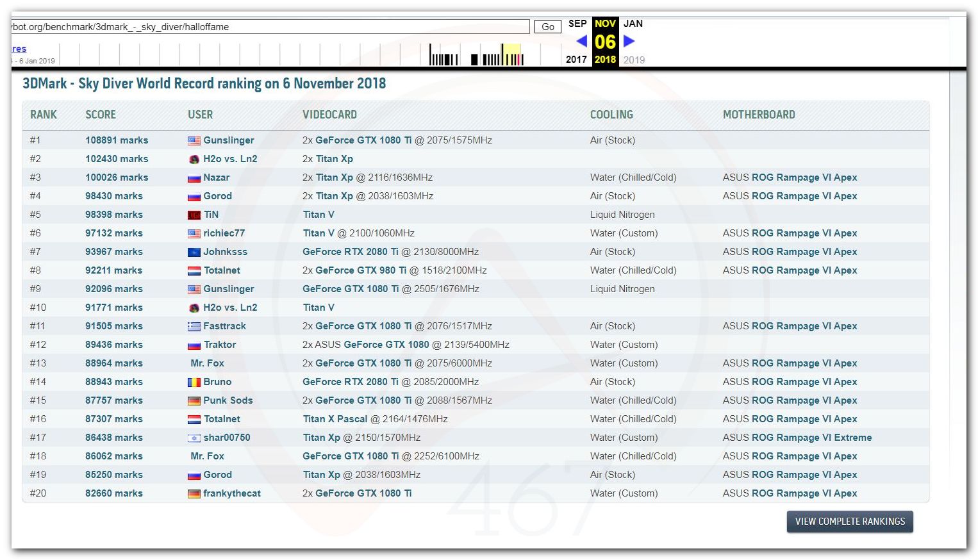Click the SCORE column header

point(101,115)
